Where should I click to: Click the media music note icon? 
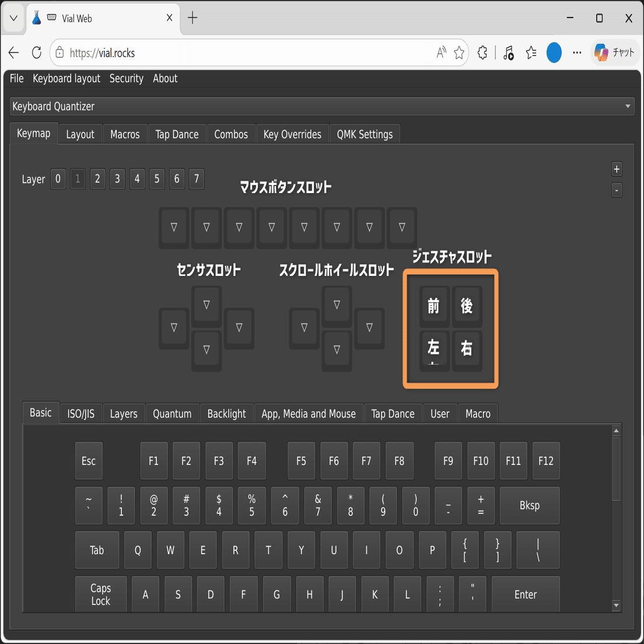509,52
